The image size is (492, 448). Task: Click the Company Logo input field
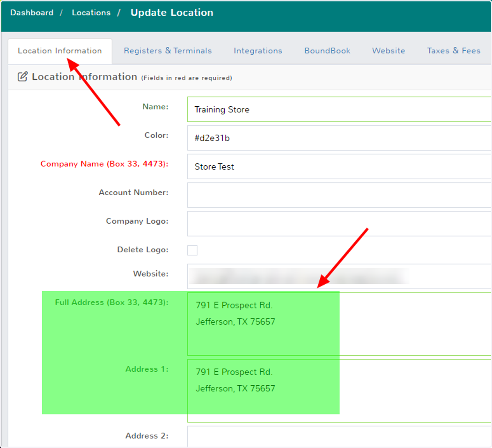pos(339,224)
